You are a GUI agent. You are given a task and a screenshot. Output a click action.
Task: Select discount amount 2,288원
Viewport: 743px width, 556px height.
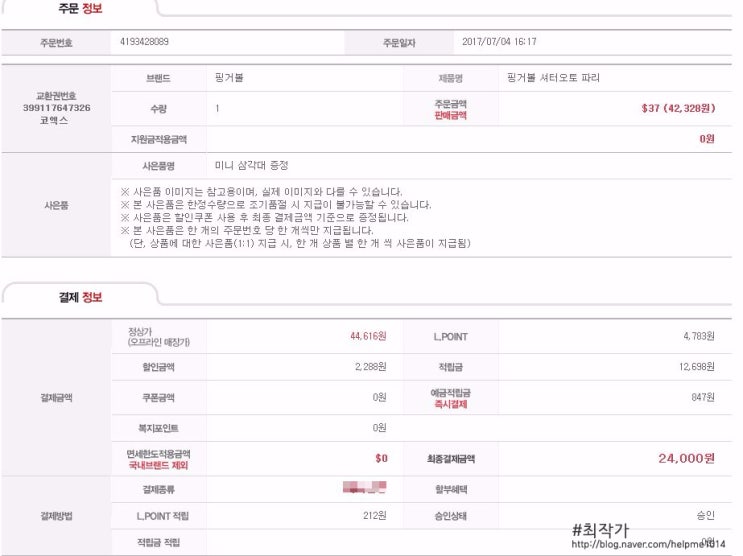coord(371,366)
